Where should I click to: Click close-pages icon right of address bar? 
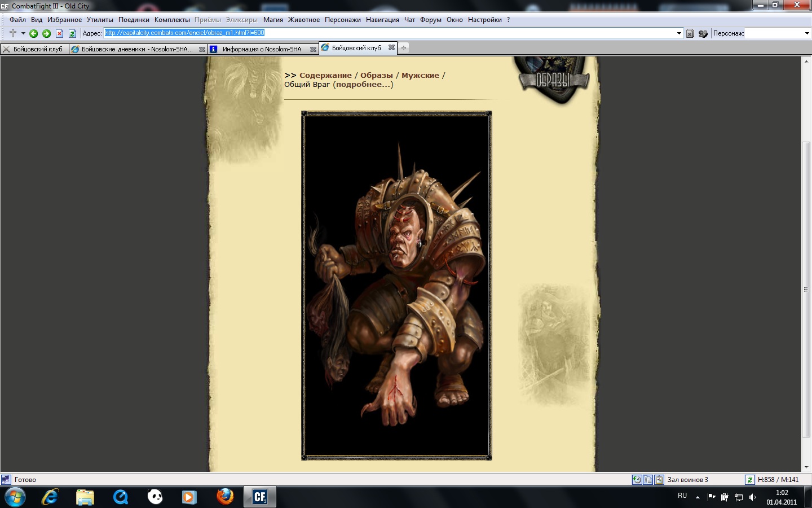[x=690, y=33]
